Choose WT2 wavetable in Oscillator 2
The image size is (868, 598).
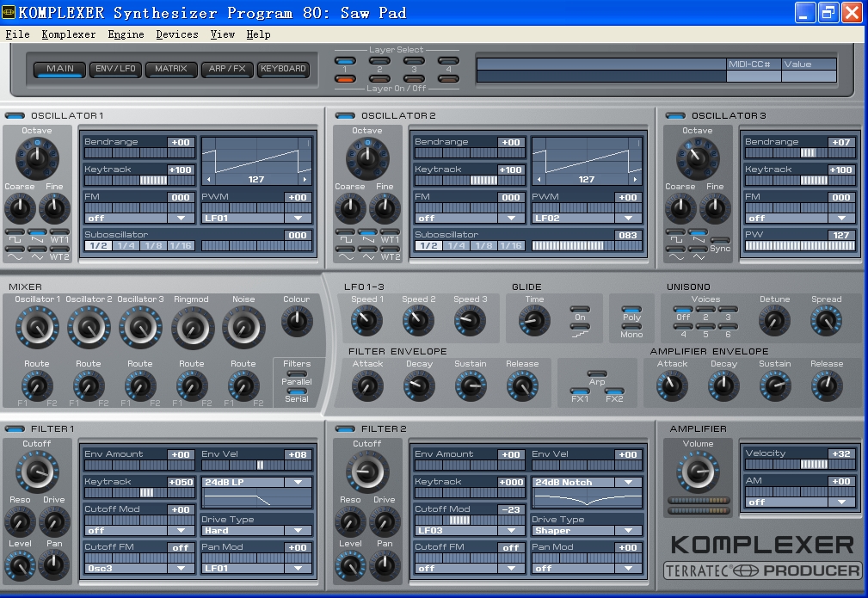pyautogui.click(x=391, y=250)
